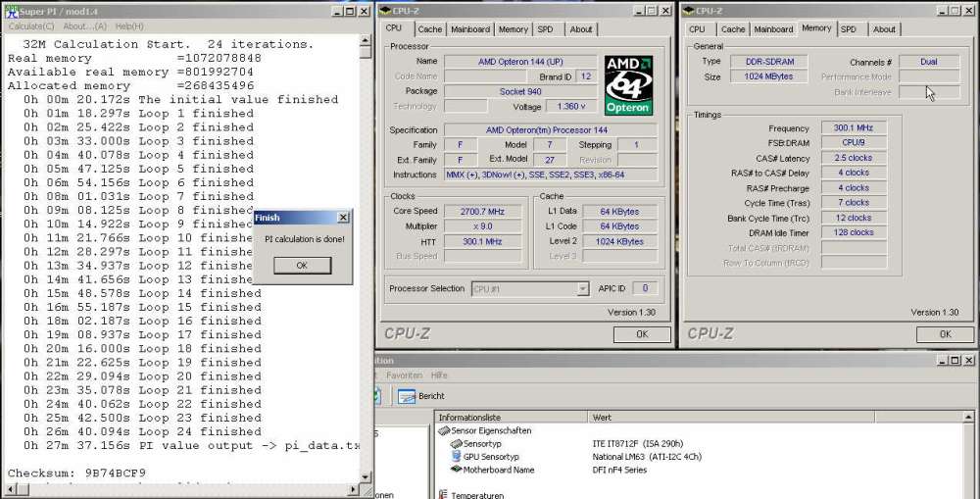Click the PI value output pi_data line

(x=192, y=446)
